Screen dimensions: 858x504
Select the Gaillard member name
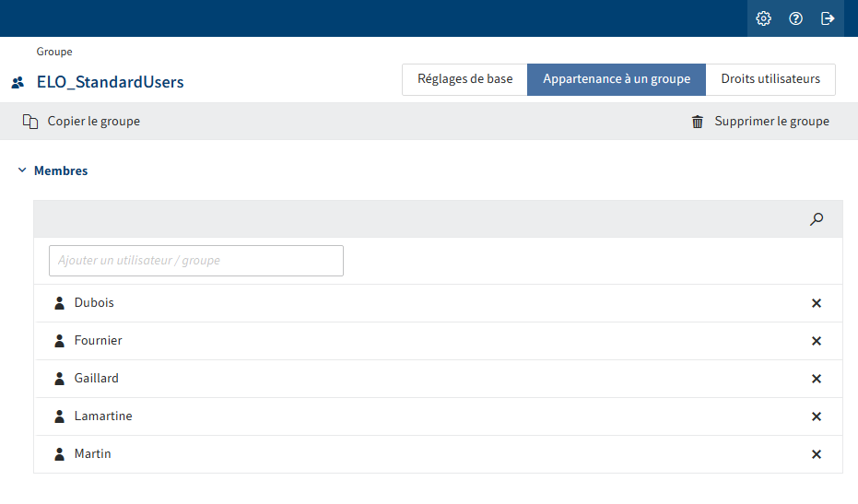click(96, 378)
